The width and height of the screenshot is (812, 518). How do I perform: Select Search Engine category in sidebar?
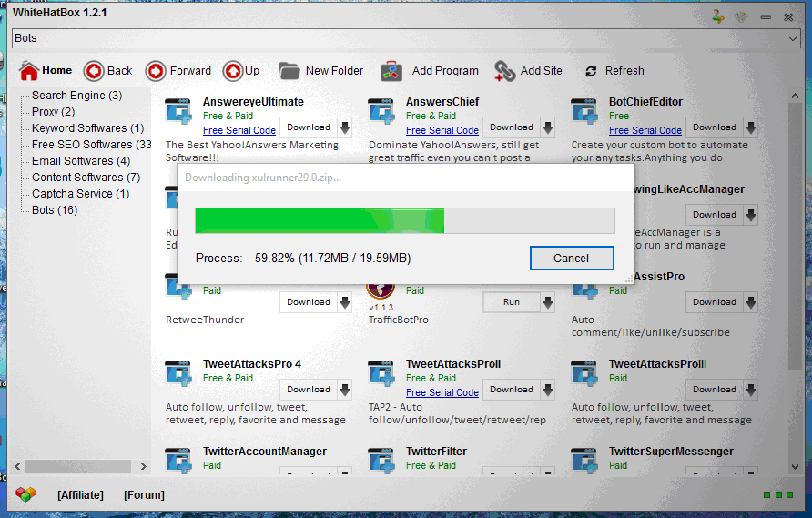pyautogui.click(x=76, y=96)
